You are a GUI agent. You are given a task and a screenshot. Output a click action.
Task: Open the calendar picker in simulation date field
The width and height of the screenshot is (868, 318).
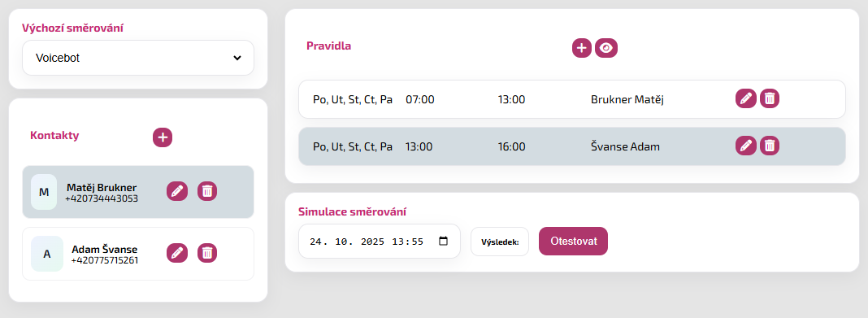coord(443,241)
